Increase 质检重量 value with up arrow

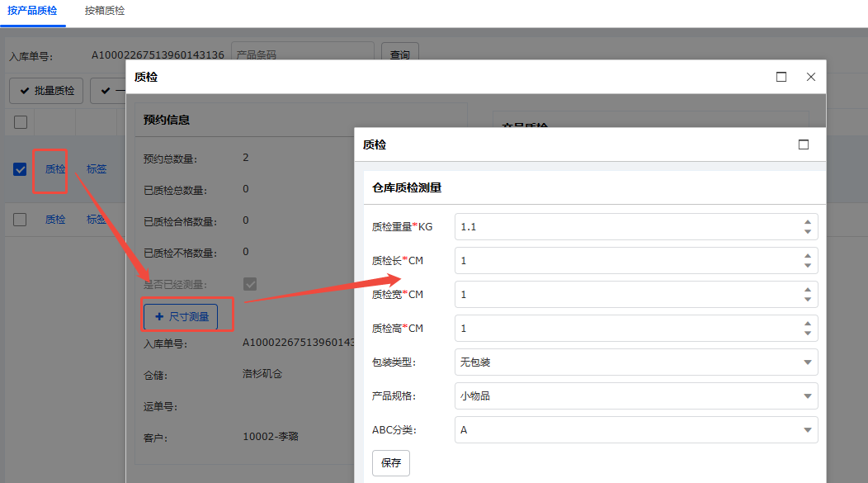click(x=807, y=221)
